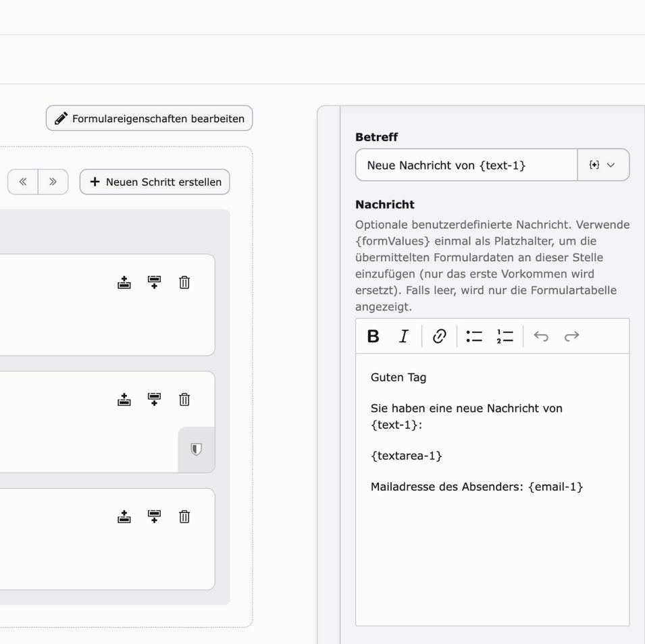Delete the second form element card
This screenshot has height=644, width=645.
184,400
